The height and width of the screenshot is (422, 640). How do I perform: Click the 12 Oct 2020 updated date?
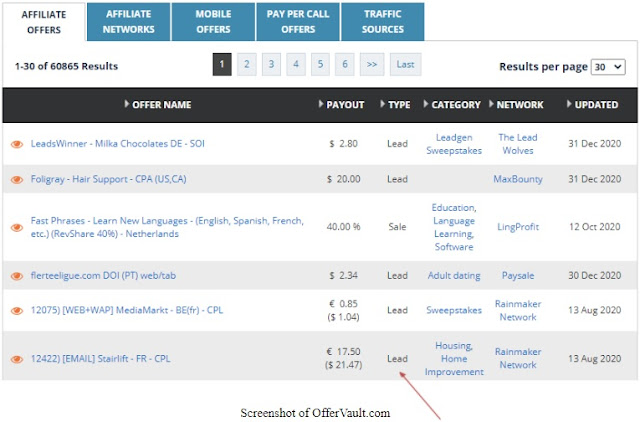[x=595, y=227]
